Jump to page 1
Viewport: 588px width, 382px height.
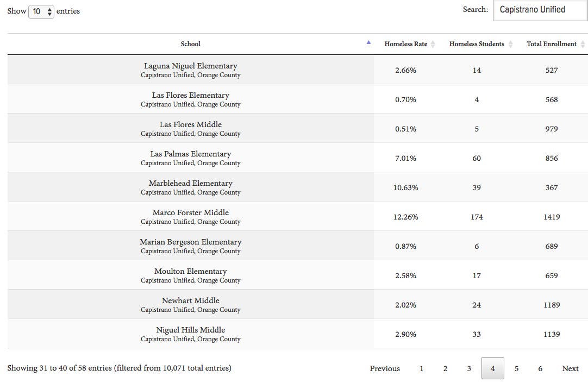point(421,368)
